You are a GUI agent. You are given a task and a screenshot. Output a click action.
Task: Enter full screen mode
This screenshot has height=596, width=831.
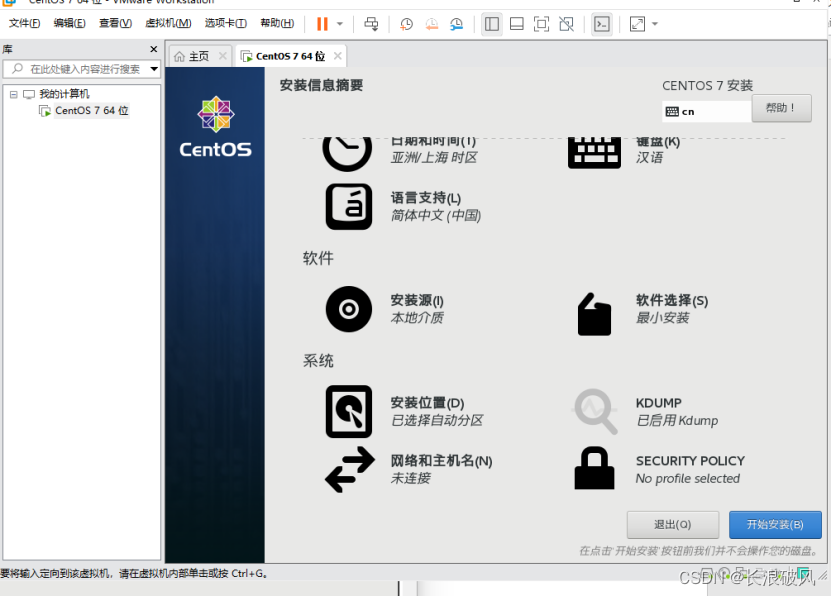tap(541, 24)
